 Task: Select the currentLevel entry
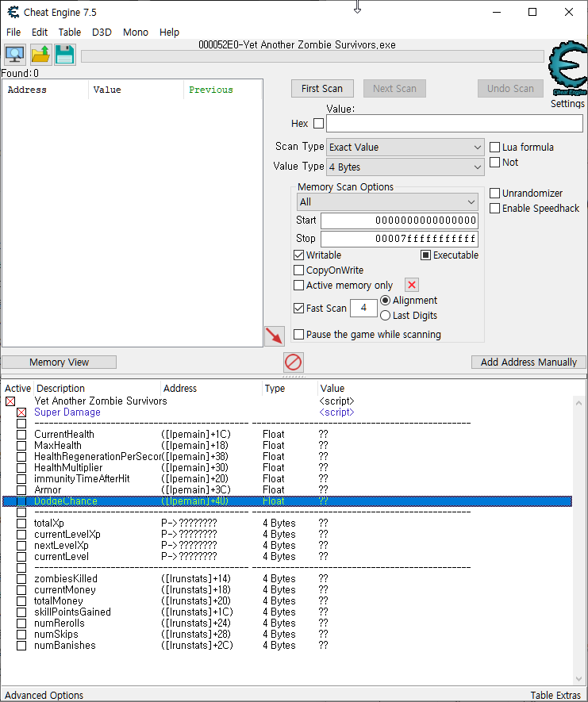pyautogui.click(x=287, y=557)
